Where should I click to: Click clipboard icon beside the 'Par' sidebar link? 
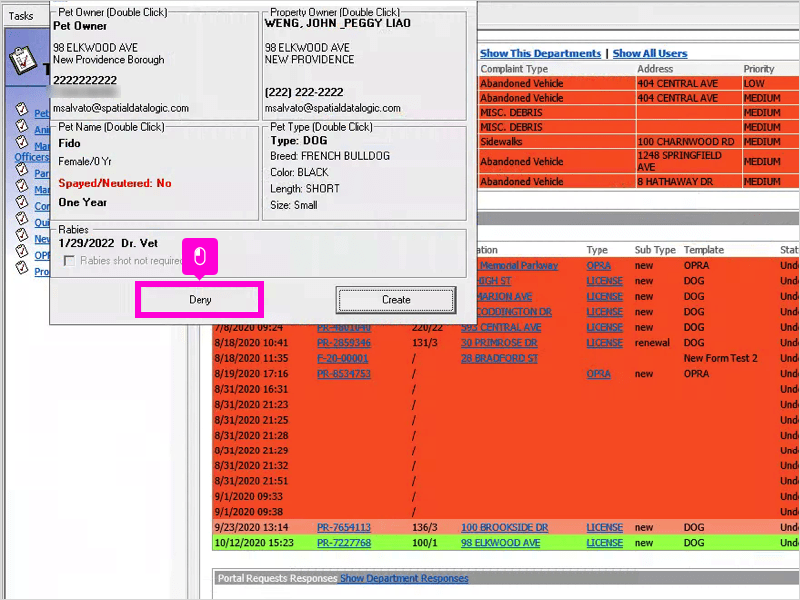(21, 170)
